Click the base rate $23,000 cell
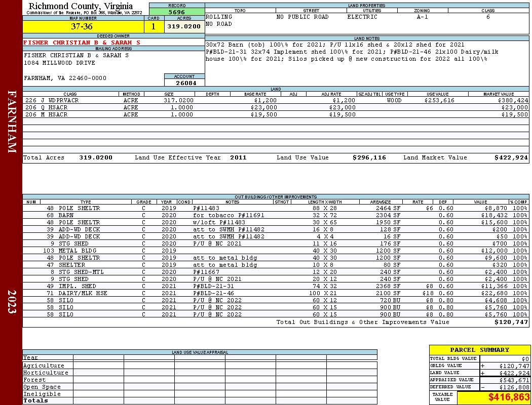The image size is (532, 405). [263, 107]
